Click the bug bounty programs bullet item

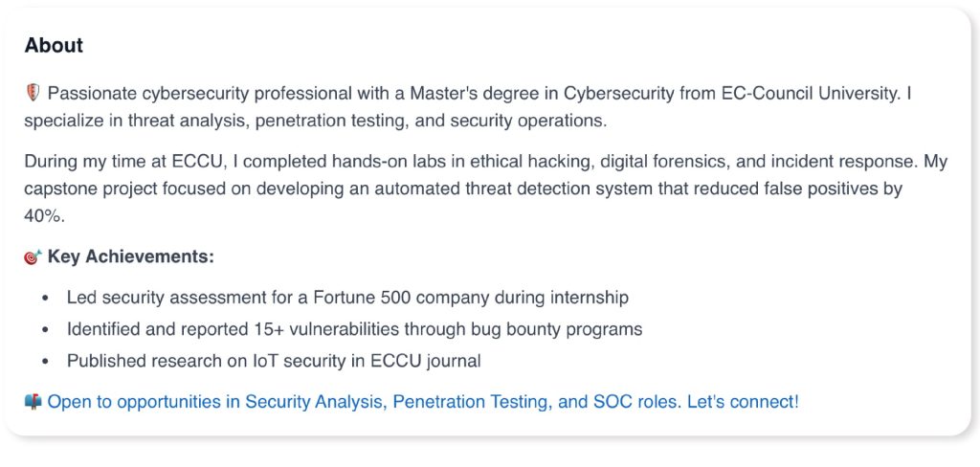click(354, 329)
